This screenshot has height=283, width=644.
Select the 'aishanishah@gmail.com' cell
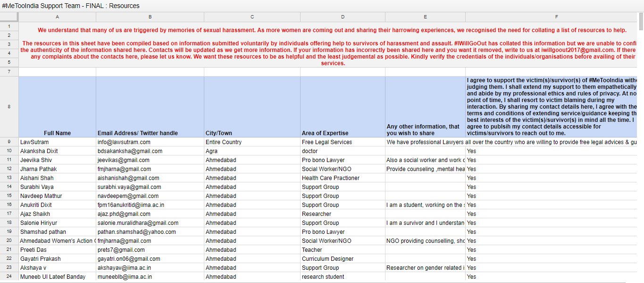point(150,178)
